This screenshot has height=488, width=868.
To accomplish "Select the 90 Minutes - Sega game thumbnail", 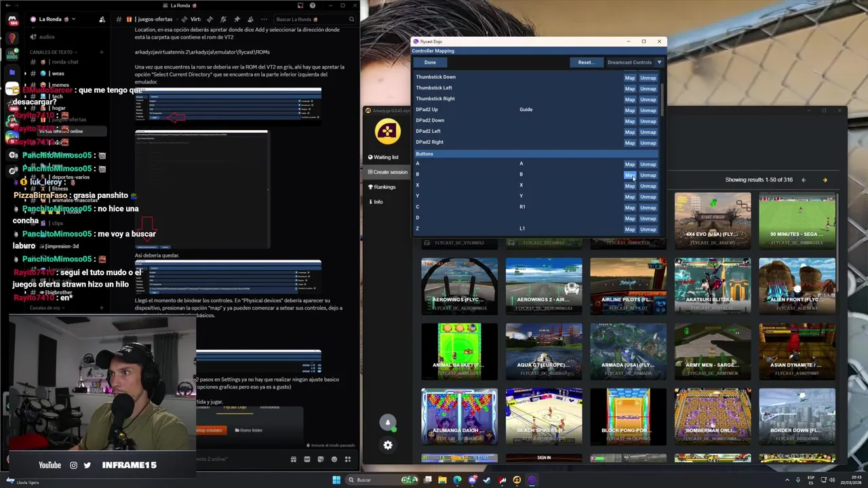I will point(797,220).
